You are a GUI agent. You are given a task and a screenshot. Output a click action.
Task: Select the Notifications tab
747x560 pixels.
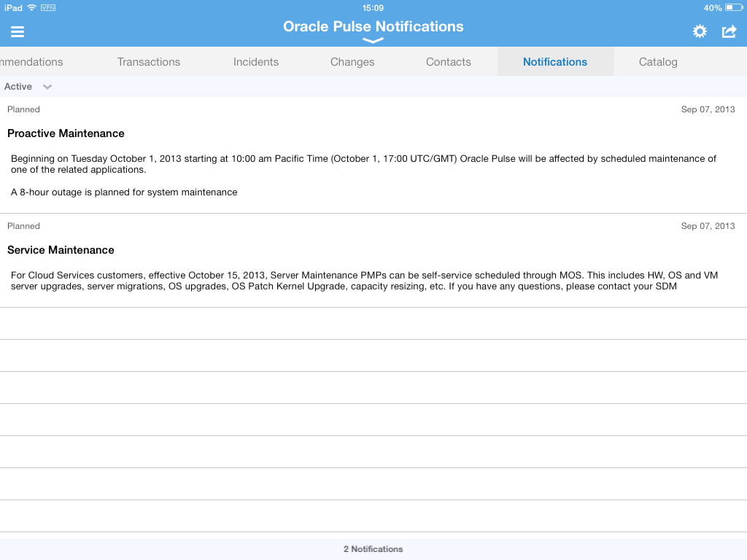click(555, 62)
